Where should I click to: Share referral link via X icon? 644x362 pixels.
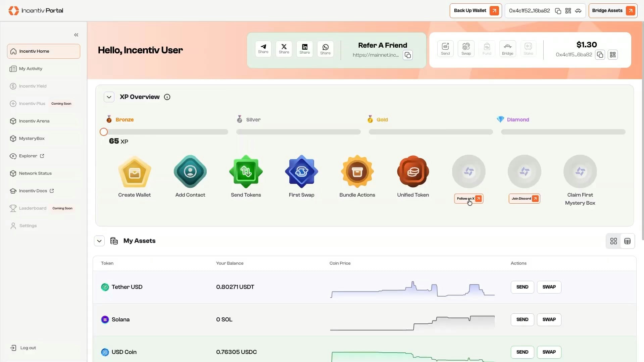[284, 49]
